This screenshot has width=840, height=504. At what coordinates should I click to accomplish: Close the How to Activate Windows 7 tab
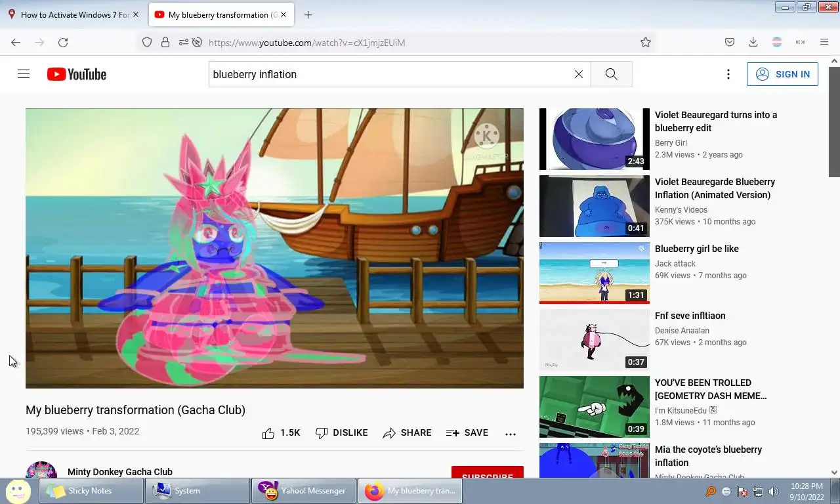tap(136, 14)
